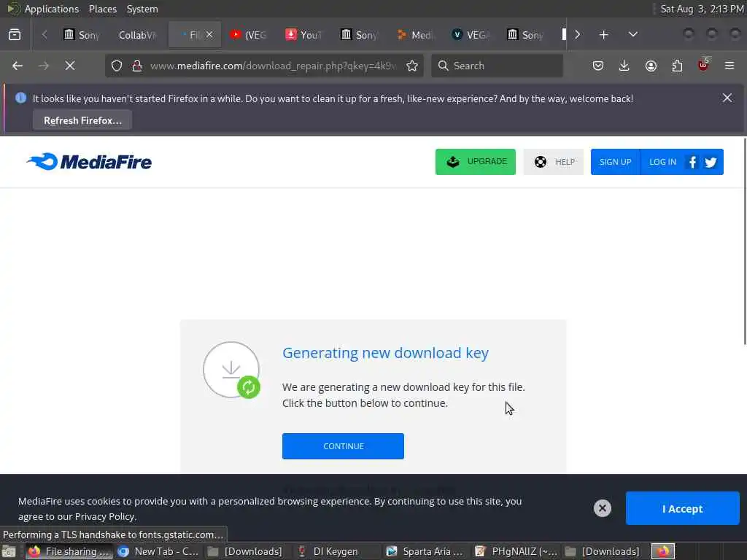Open the DI Keygen taskbar entry
The width and height of the screenshot is (747, 560).
pyautogui.click(x=337, y=551)
